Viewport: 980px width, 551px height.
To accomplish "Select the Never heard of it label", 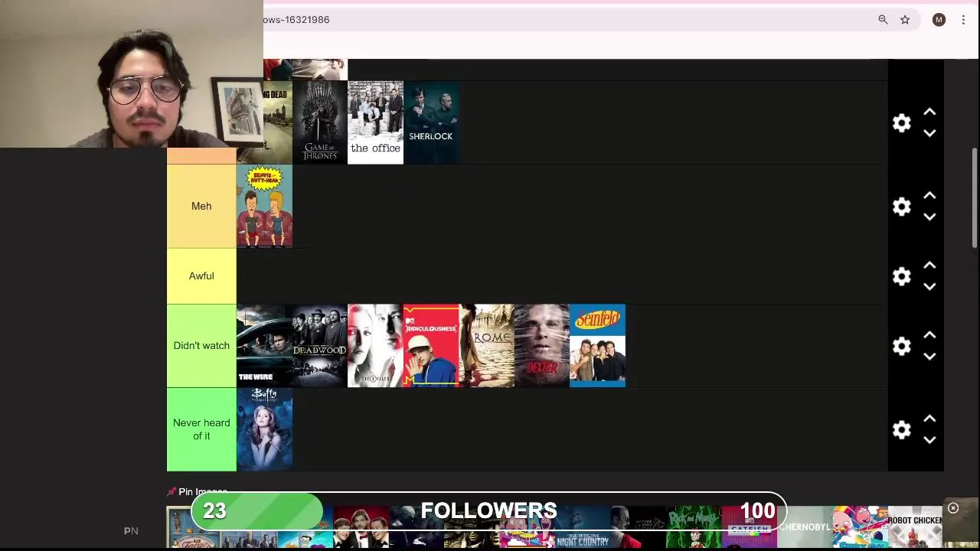I will [201, 429].
